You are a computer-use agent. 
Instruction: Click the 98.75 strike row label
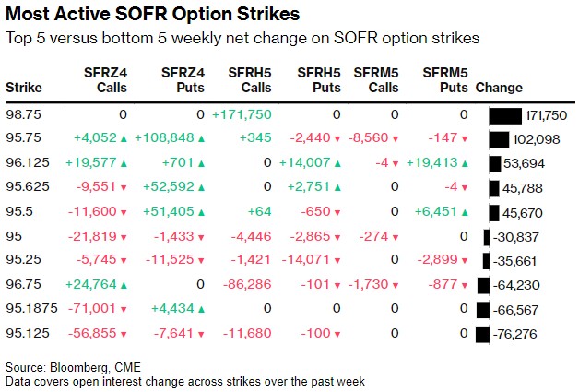click(22, 114)
